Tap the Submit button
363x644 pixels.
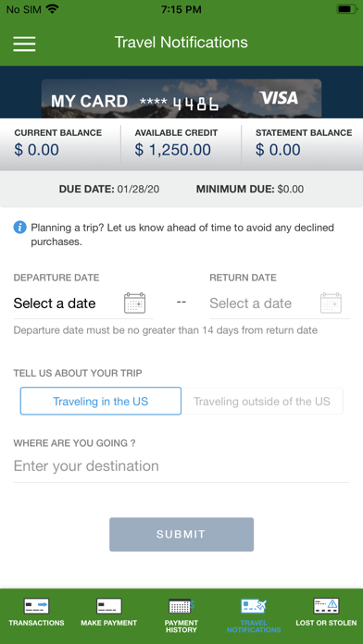pyautogui.click(x=181, y=534)
